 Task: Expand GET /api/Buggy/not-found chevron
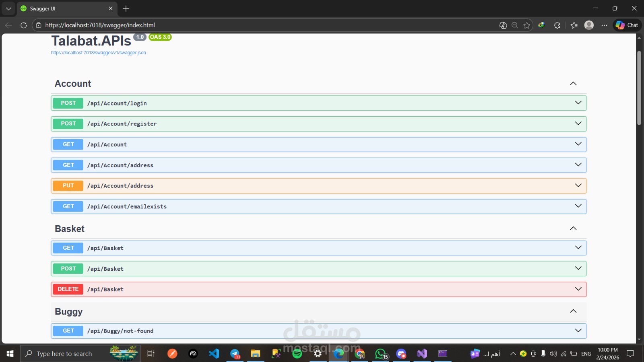[578, 331]
